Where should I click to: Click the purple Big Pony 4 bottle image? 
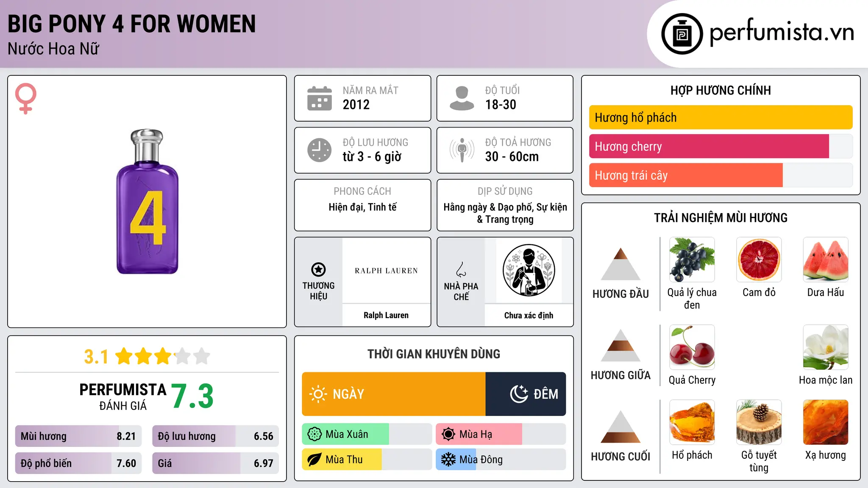click(147, 202)
